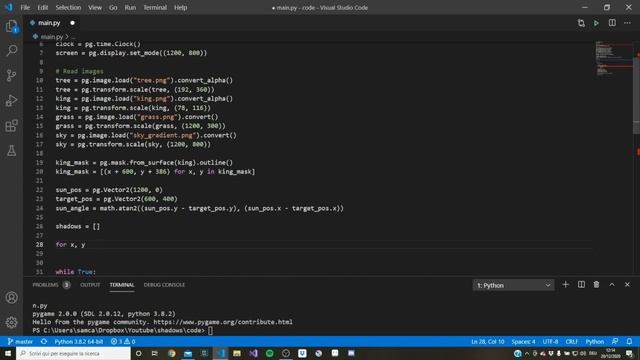Click line number 19 in the gutter

[40, 162]
